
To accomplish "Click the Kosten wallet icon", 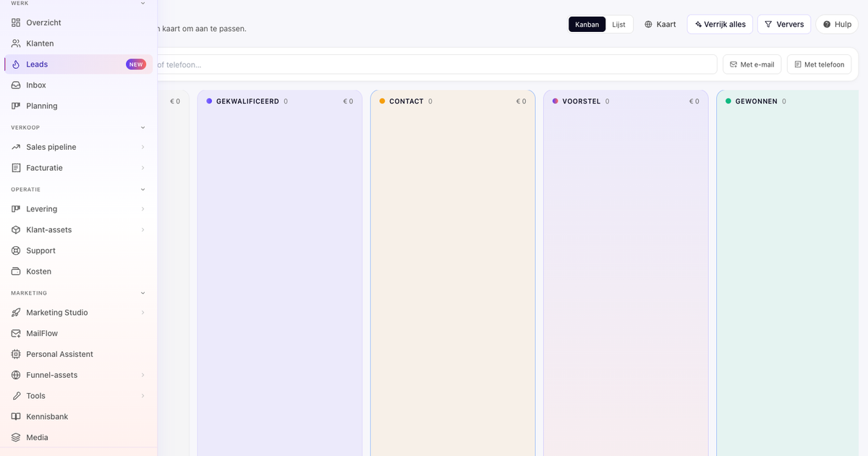I will pos(16,271).
